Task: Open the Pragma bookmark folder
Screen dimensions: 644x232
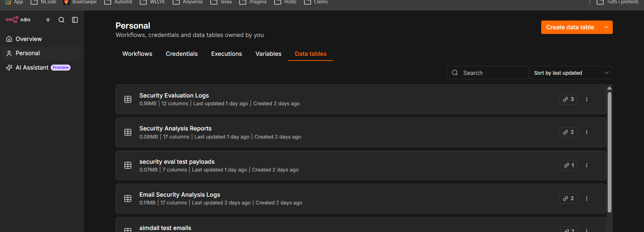Action: coord(253,2)
